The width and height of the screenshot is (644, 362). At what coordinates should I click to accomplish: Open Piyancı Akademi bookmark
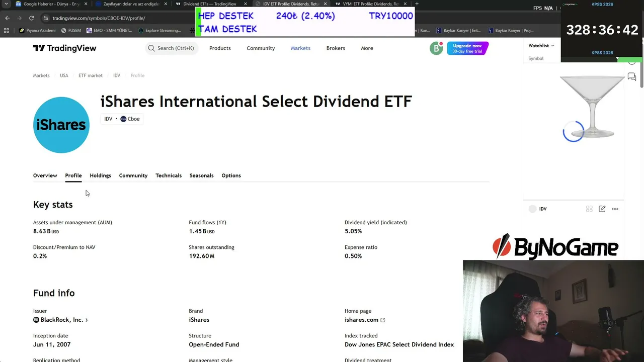coord(37,30)
